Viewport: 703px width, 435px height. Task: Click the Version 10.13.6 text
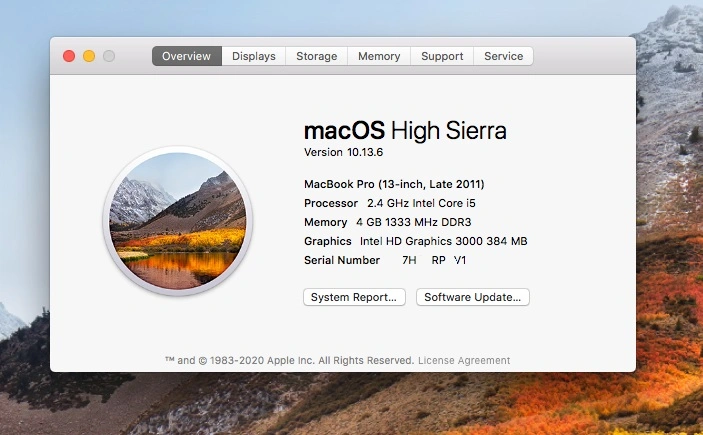click(x=343, y=152)
